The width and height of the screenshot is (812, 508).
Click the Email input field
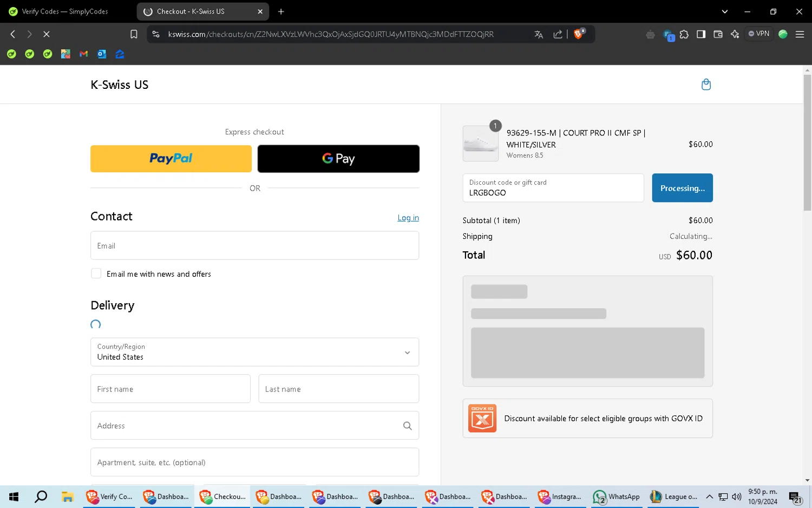254,245
